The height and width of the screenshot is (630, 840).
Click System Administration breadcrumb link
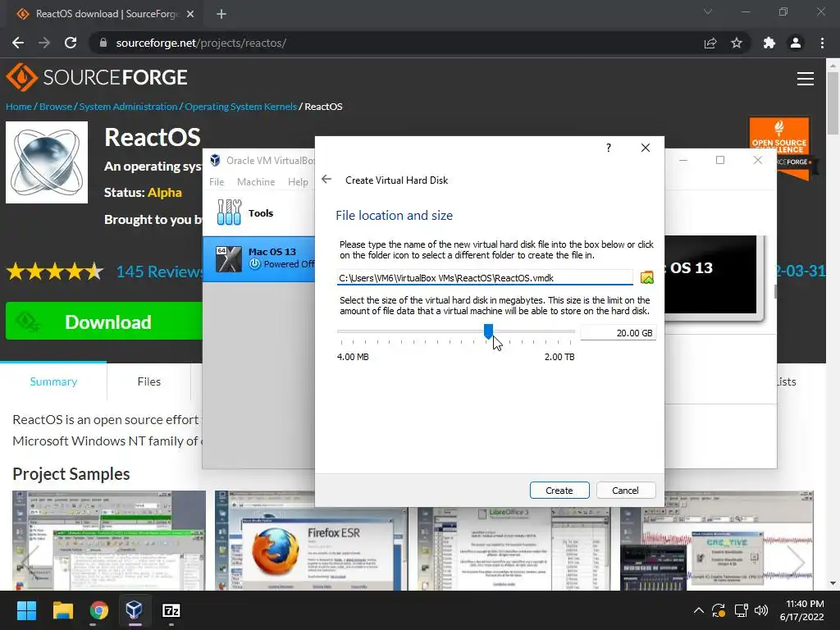(128, 106)
